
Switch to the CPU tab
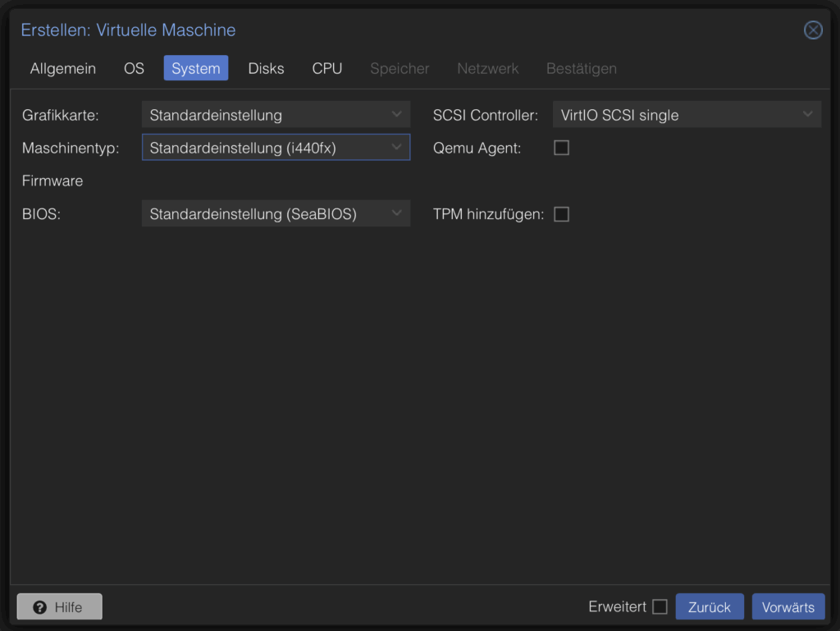tap(326, 69)
